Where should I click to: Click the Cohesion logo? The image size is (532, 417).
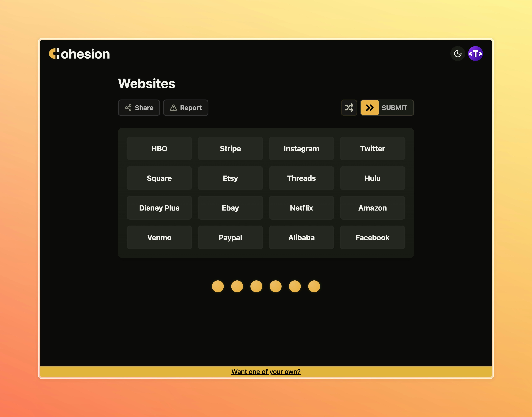[79, 54]
